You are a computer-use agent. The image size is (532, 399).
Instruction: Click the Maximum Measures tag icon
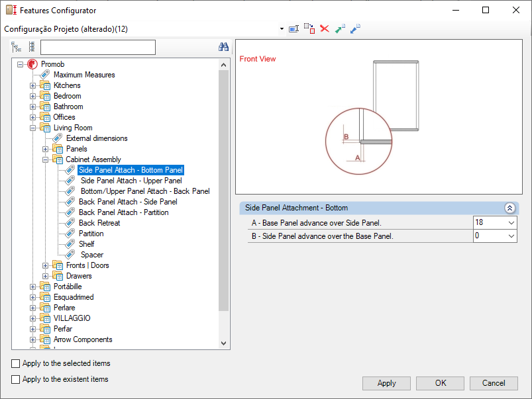45,75
